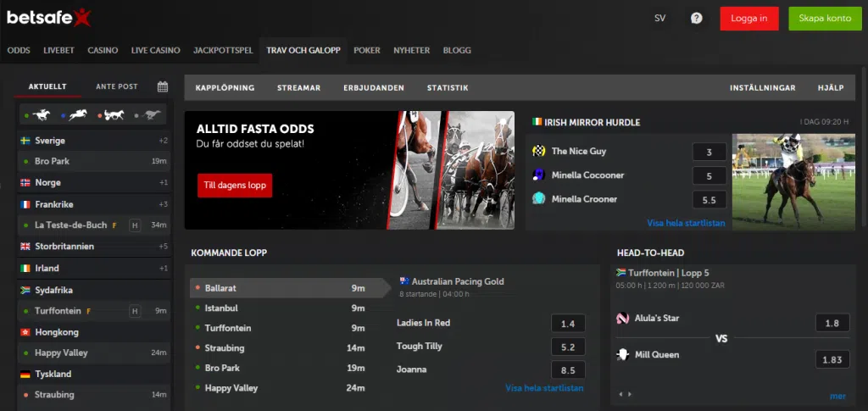Click Till dagens lopp button
868x411 pixels.
coord(235,186)
